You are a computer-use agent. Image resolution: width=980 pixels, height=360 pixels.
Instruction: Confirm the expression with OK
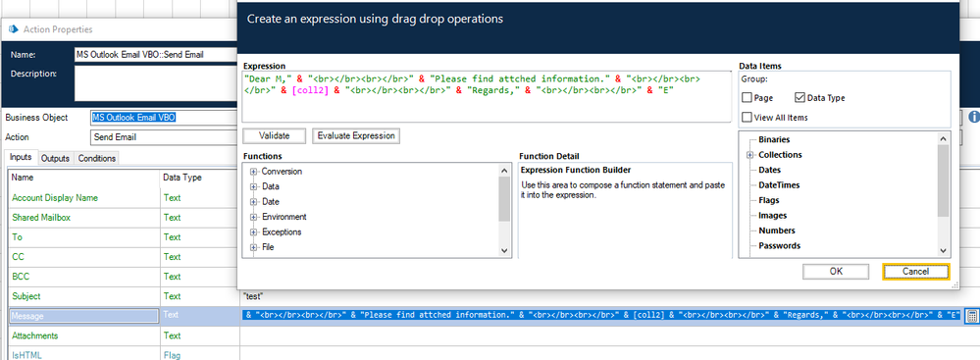tap(836, 272)
